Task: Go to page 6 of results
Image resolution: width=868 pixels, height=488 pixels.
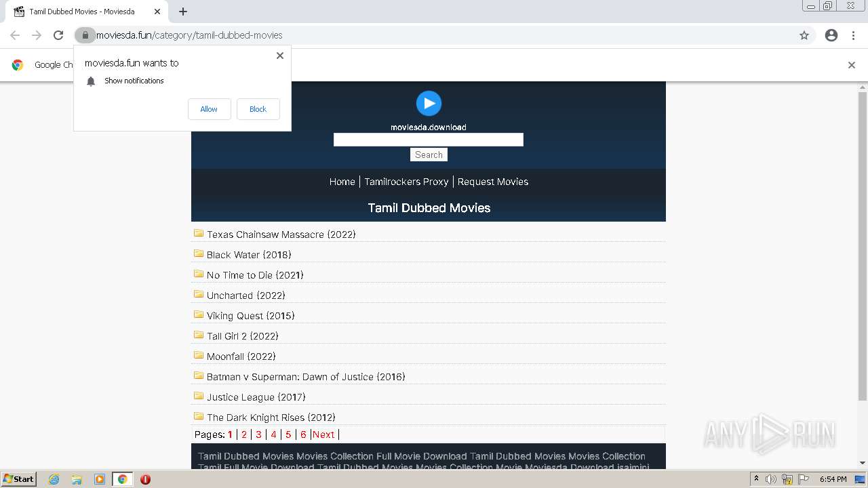Action: tap(303, 434)
